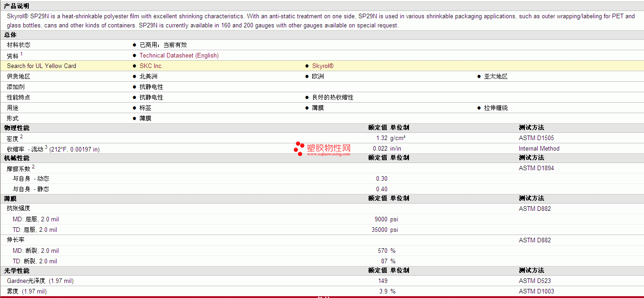Click the gloss value 149
Image resolution: width=644 pixels, height=298 pixels.
point(382,281)
